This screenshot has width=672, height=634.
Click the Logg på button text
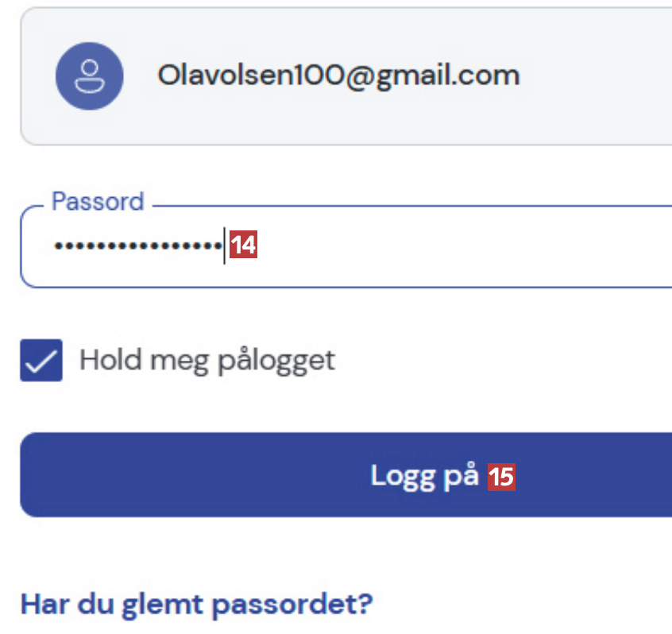point(424,475)
